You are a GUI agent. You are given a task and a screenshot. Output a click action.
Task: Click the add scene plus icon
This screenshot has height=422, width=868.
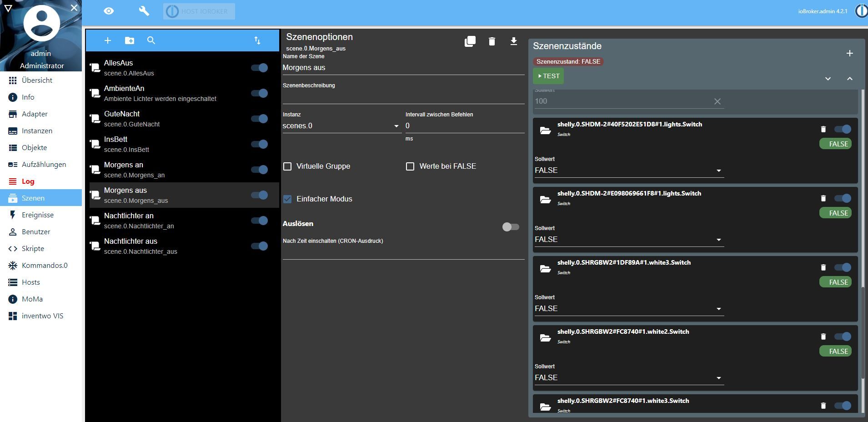(108, 40)
